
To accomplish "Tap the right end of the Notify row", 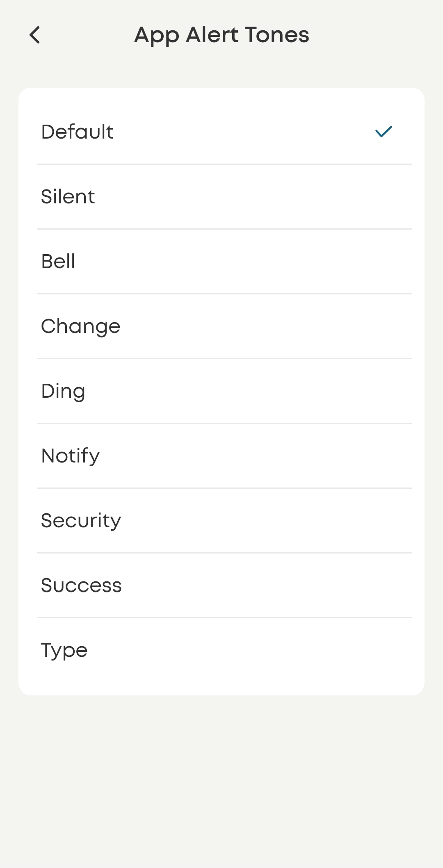I will click(384, 456).
